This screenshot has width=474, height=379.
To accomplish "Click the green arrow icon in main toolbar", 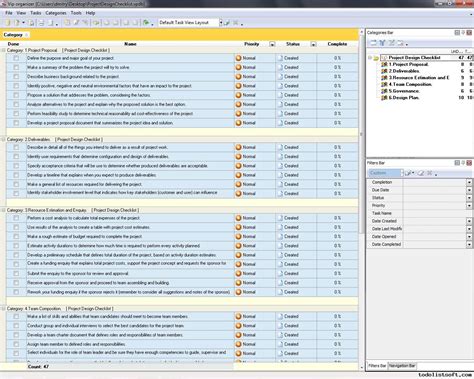I will point(146,23).
